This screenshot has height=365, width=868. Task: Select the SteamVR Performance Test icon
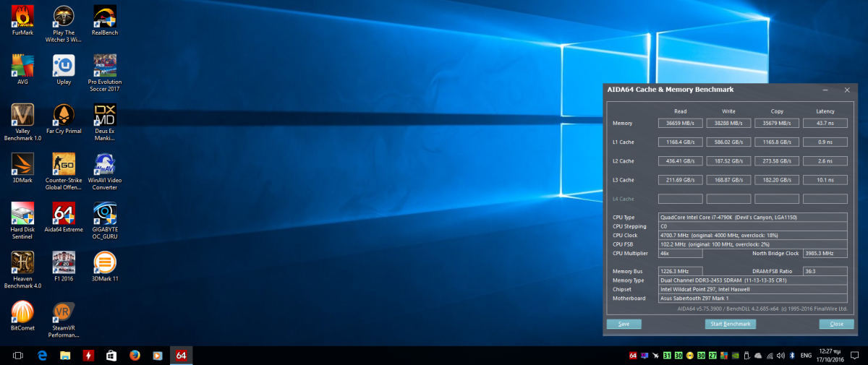point(64,319)
